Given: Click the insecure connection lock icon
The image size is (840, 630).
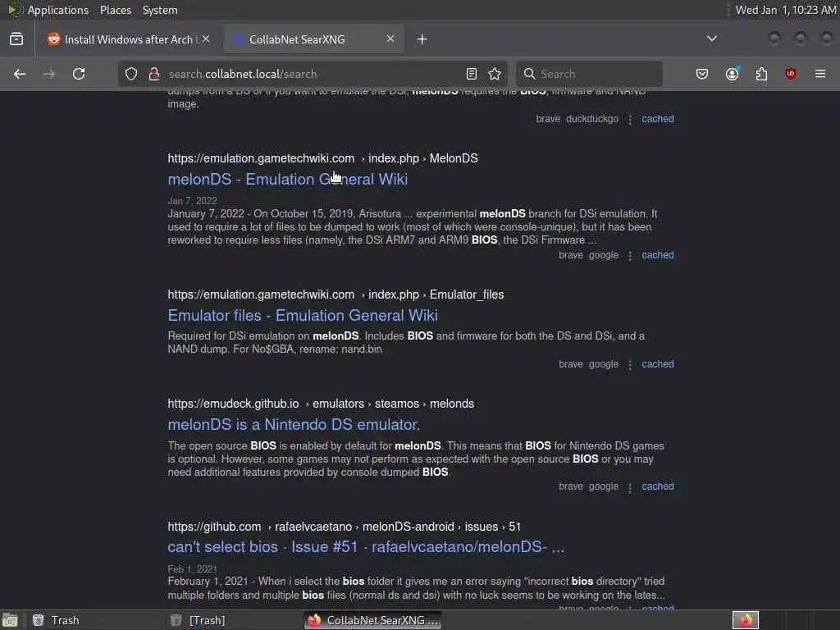Looking at the screenshot, I should pos(153,74).
